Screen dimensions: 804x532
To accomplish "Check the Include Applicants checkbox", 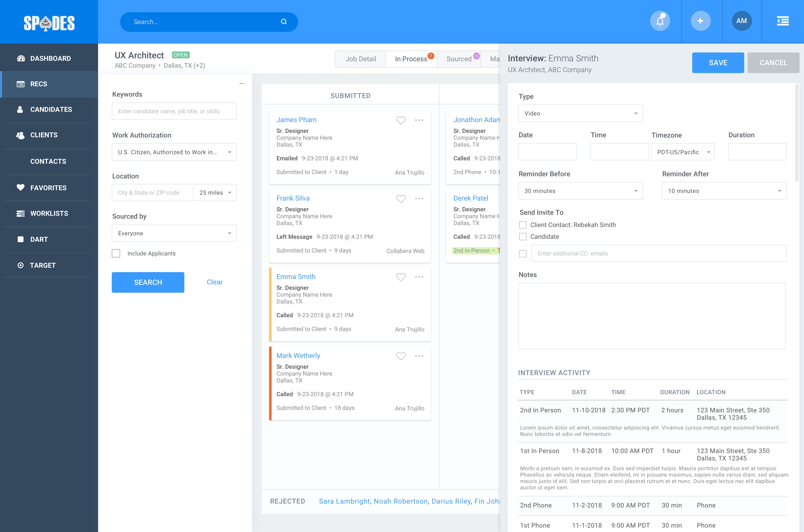I will pos(116,253).
